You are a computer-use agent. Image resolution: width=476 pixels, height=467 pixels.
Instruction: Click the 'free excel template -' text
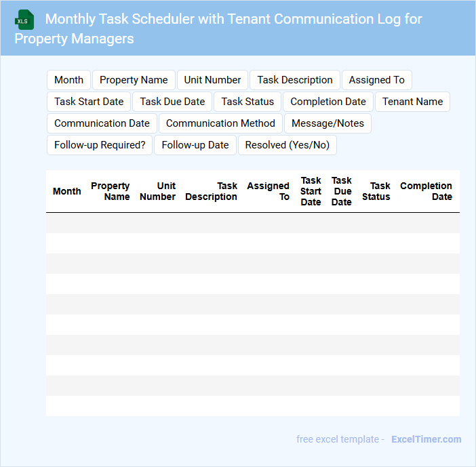point(340,439)
